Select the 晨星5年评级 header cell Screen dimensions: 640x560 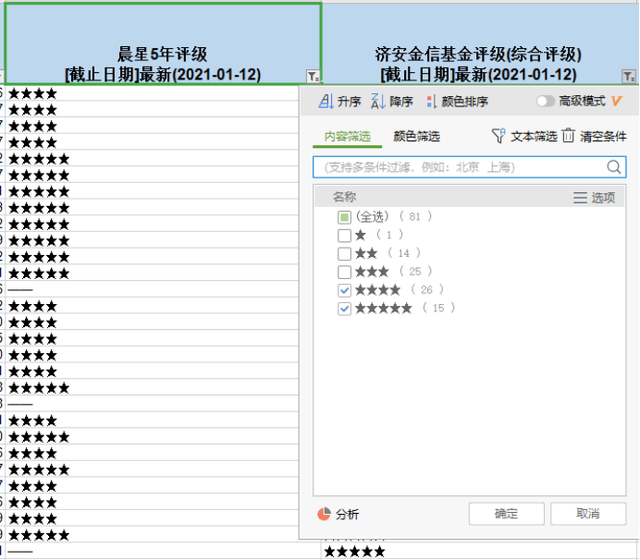[x=163, y=44]
